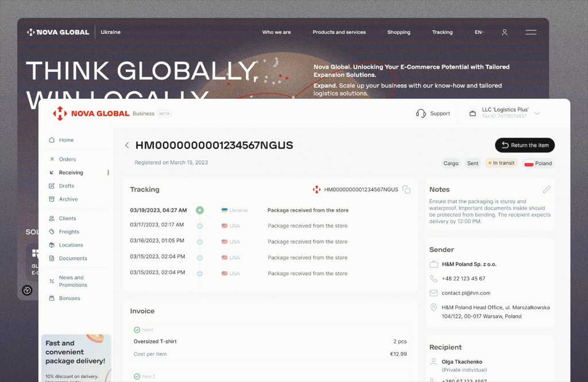Click the BETA badge next to Business
Screen dimensions: 588x382
164,114
